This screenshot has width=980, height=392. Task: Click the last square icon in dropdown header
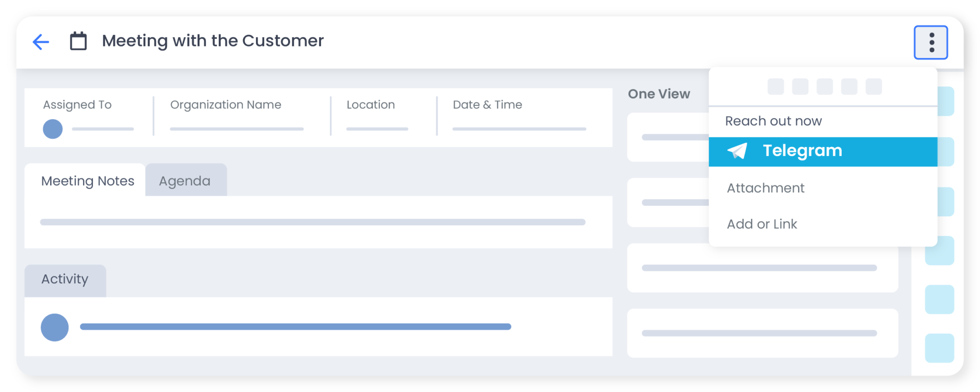[874, 87]
